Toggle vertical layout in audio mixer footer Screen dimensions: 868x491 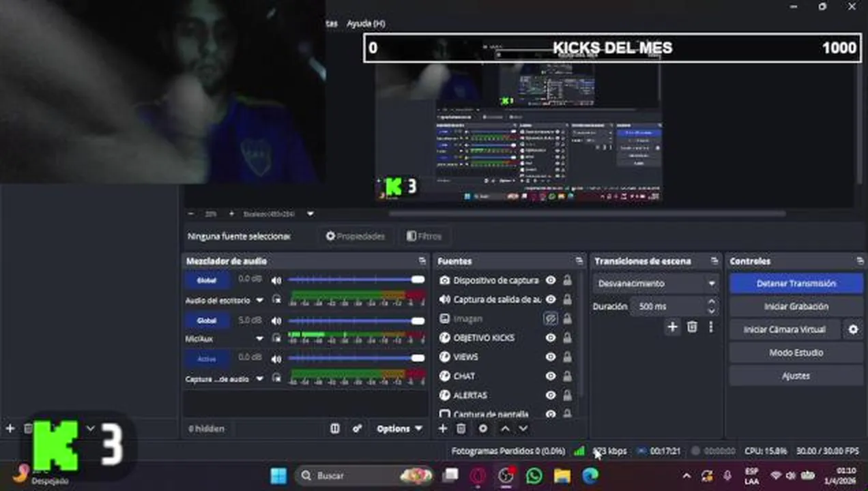335,428
